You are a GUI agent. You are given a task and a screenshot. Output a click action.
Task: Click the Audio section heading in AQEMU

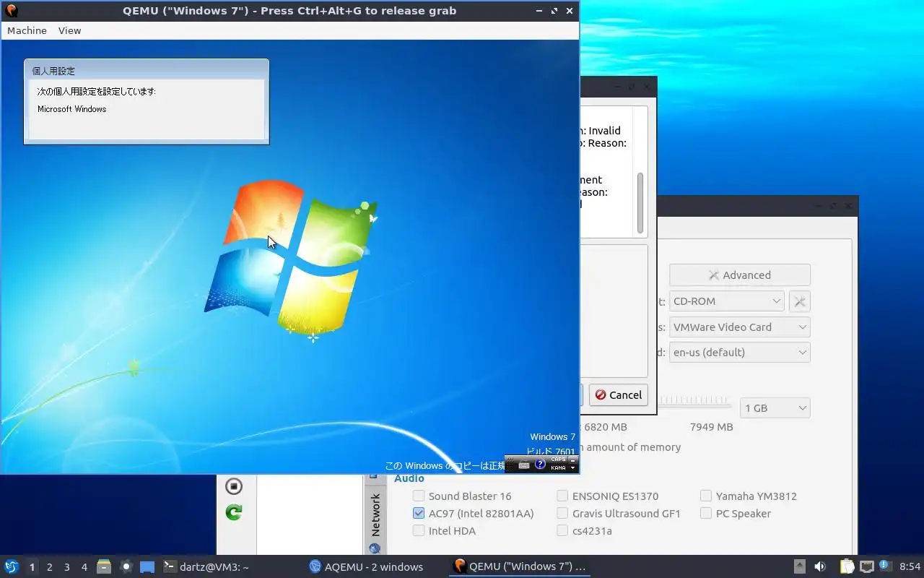pyautogui.click(x=409, y=478)
